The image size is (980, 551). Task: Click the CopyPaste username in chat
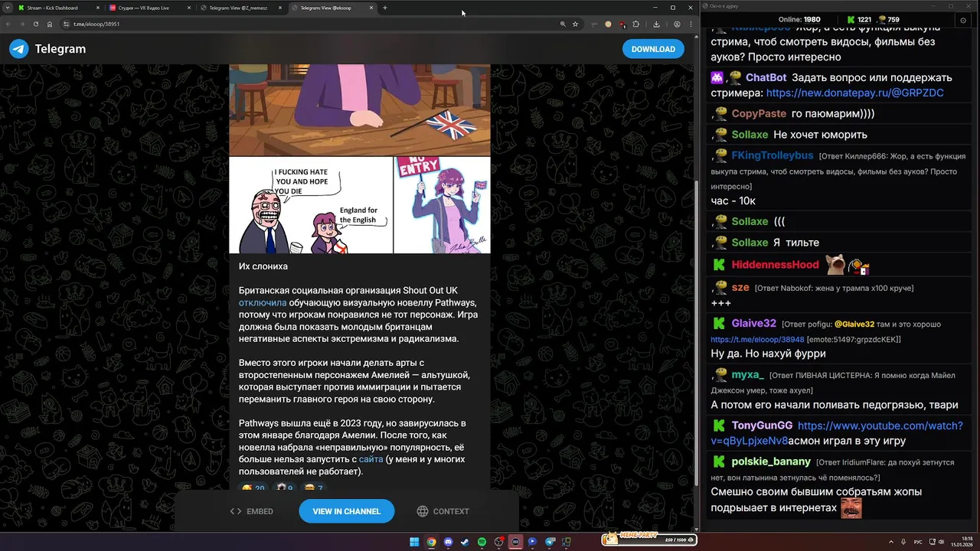(x=759, y=113)
